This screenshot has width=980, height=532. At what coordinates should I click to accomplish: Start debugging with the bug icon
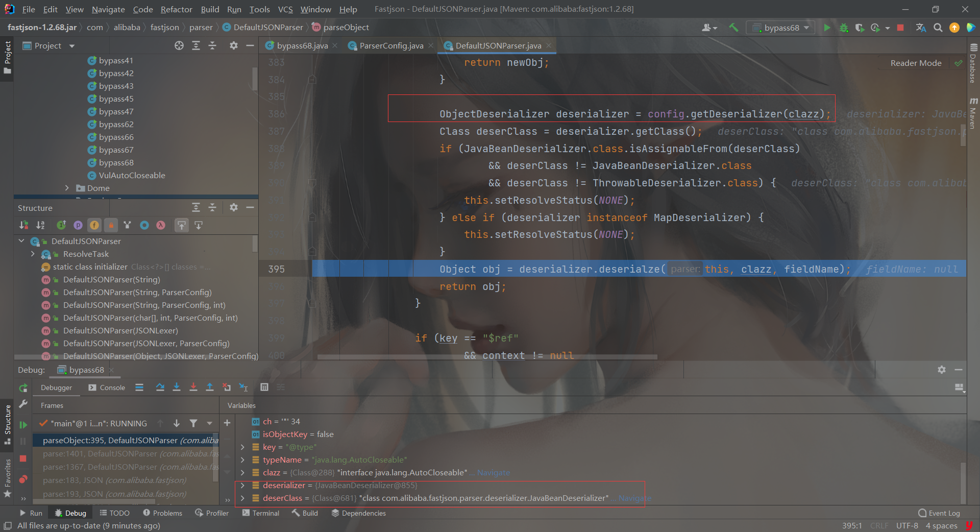[844, 28]
